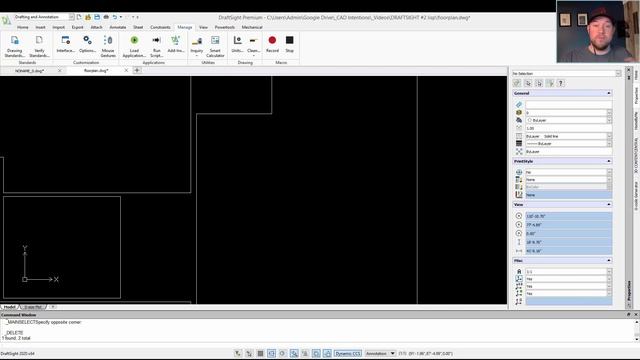Open the Constraints ribbon tab
640x360 pixels.
[x=160, y=27]
